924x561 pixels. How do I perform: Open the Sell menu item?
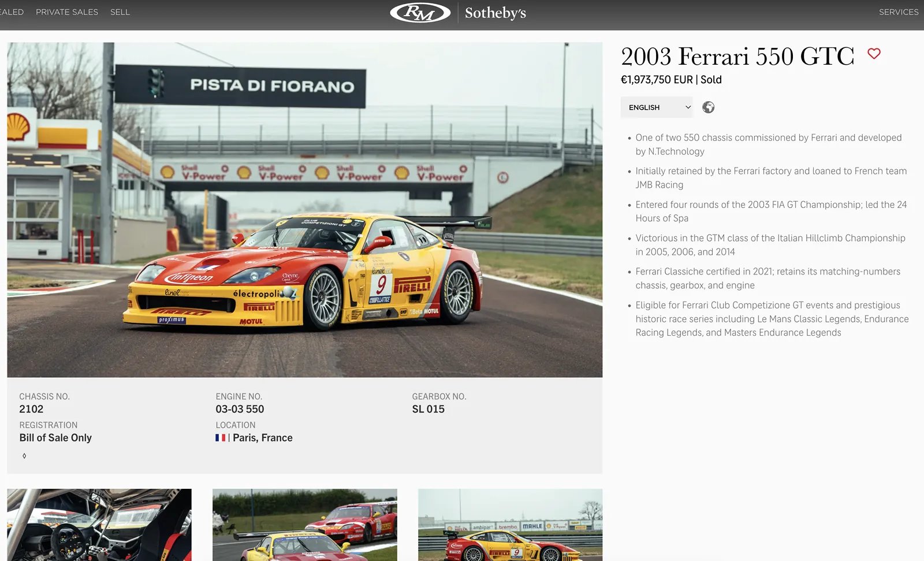(120, 12)
